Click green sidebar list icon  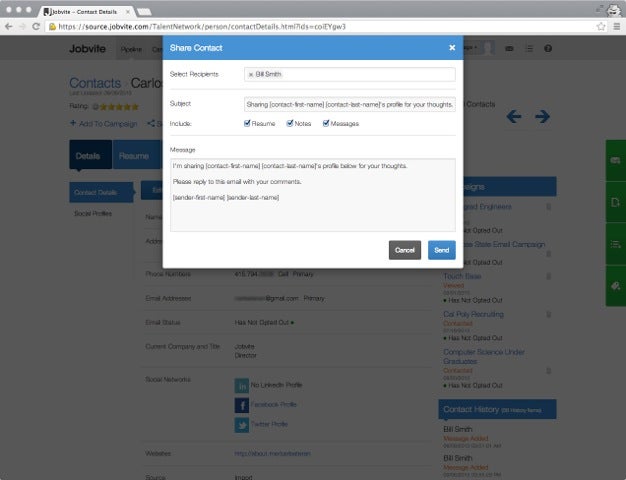(x=615, y=244)
